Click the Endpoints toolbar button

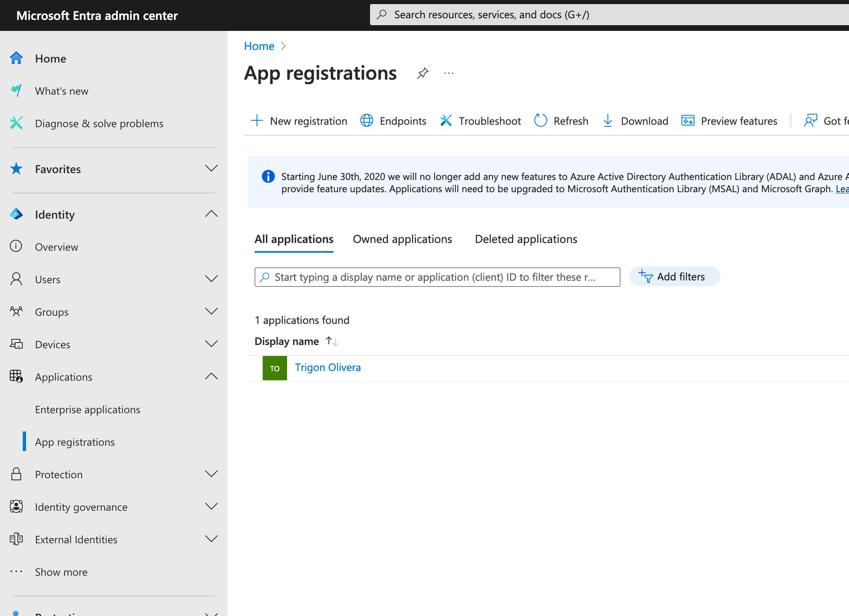(393, 121)
